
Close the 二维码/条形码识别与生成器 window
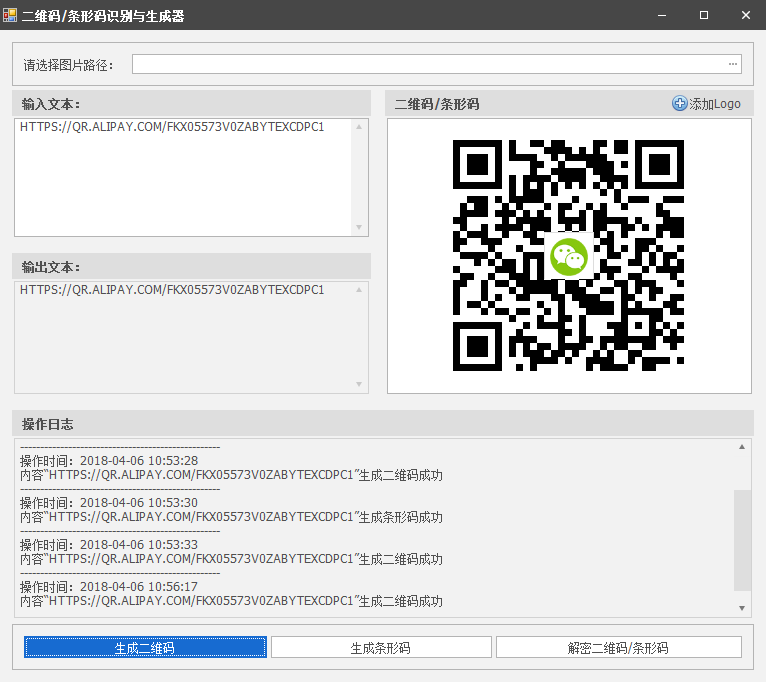click(745, 15)
